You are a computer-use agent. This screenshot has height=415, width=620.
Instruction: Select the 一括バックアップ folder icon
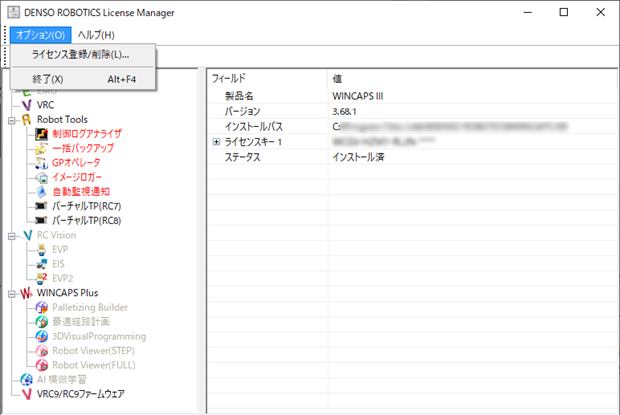[42, 149]
